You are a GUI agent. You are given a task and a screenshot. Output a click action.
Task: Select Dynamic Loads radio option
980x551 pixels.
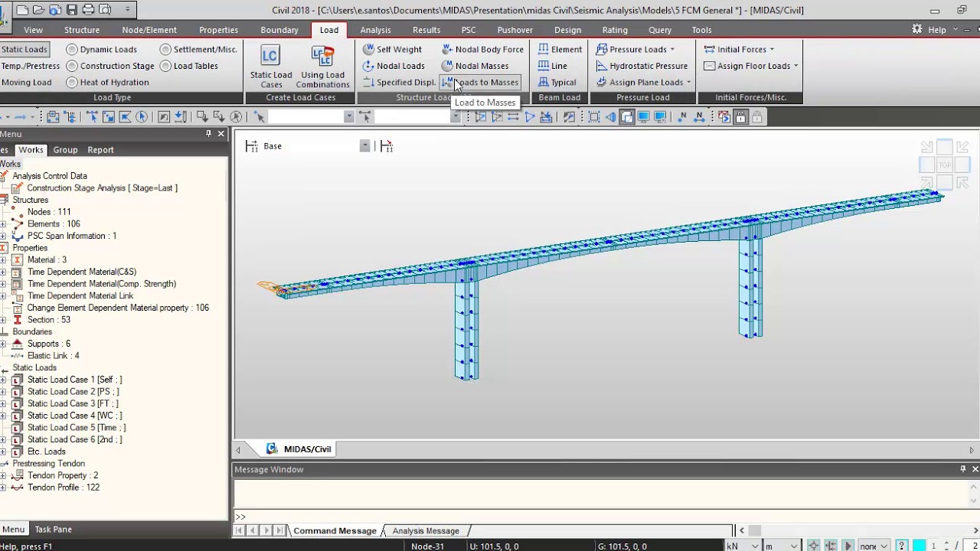coord(101,49)
